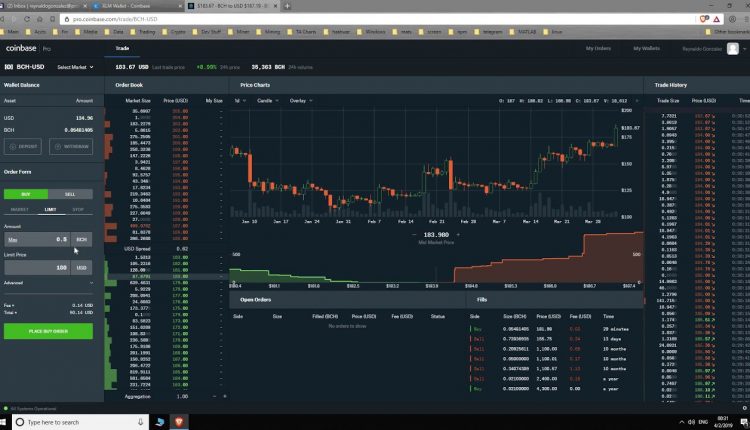The height and width of the screenshot is (430, 750).
Task: Click the Brave Rewards triangle icon
Action: (717, 19)
